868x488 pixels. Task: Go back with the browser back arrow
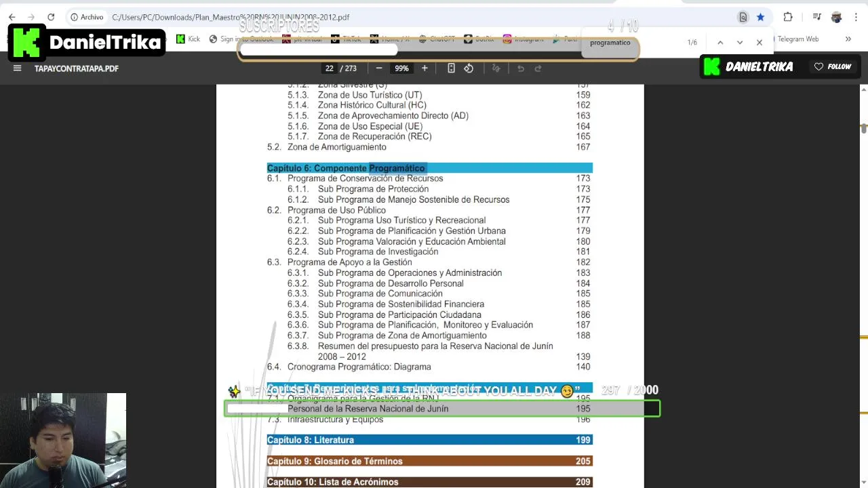pos(12,17)
